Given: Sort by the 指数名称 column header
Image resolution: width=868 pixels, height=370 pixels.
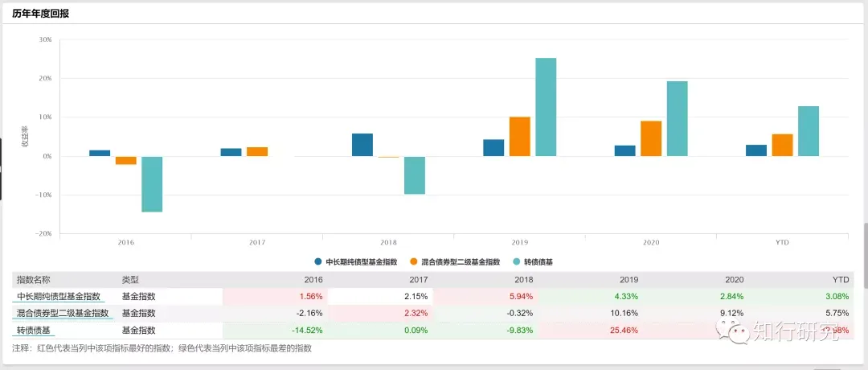Looking at the screenshot, I should 34,280.
